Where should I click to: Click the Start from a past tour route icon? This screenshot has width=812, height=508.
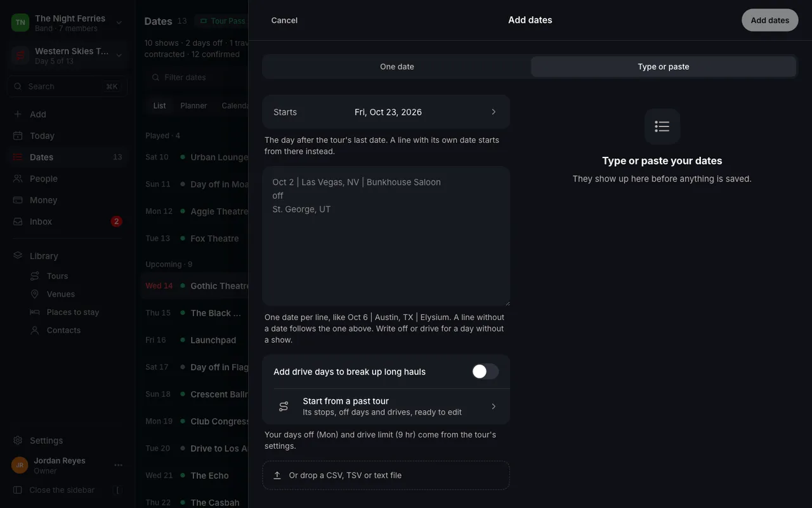[284, 406]
